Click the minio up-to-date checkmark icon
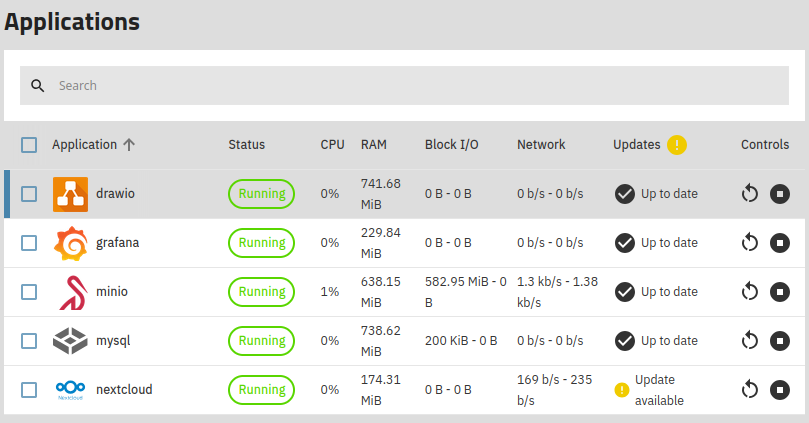Image resolution: width=809 pixels, height=423 pixels. [625, 292]
